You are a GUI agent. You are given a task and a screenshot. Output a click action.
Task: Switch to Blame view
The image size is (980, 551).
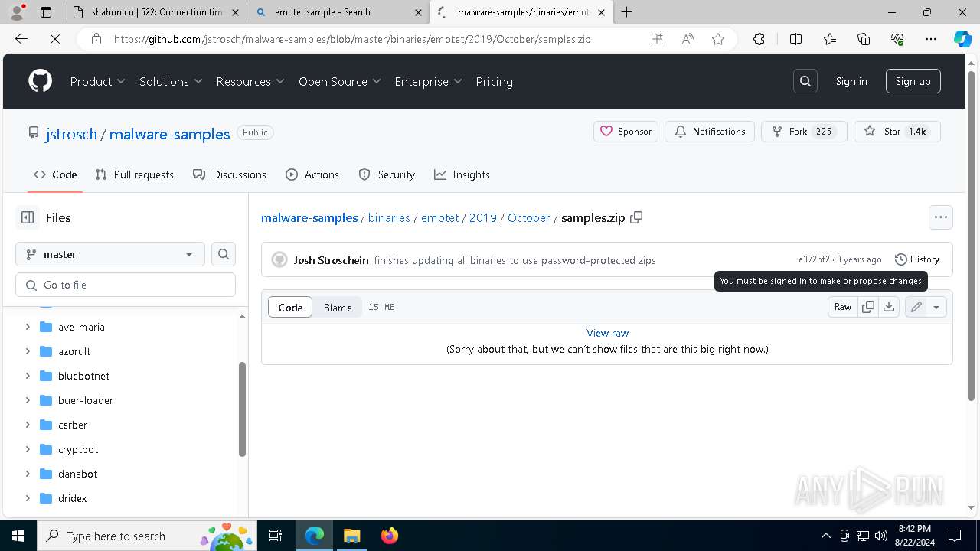(x=338, y=307)
